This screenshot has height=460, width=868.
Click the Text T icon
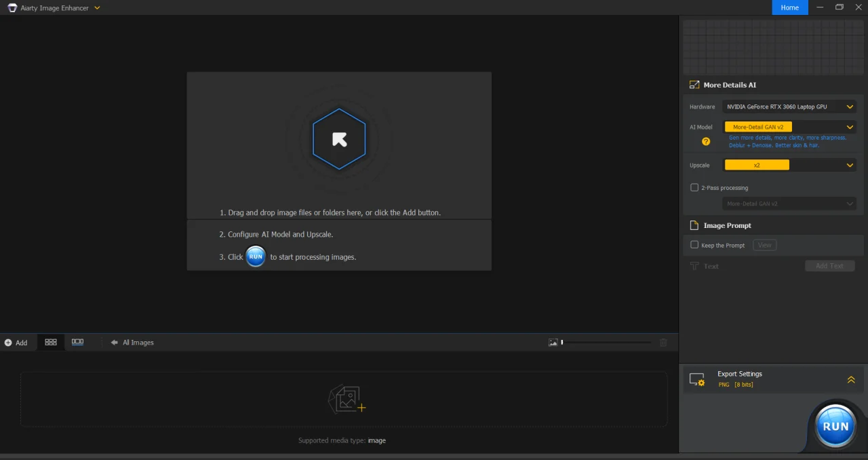[x=694, y=267]
